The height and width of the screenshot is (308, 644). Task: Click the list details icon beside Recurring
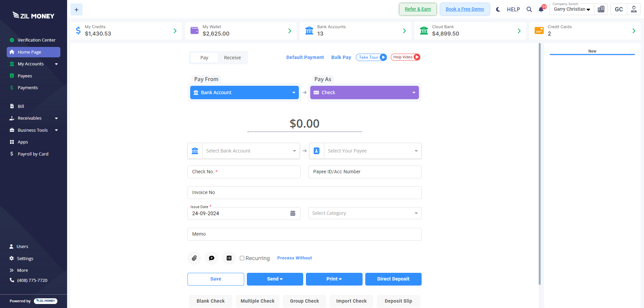click(229, 258)
